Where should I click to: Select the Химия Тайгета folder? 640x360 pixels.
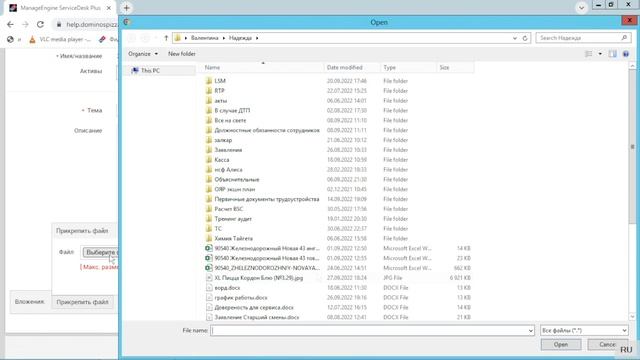(x=233, y=238)
